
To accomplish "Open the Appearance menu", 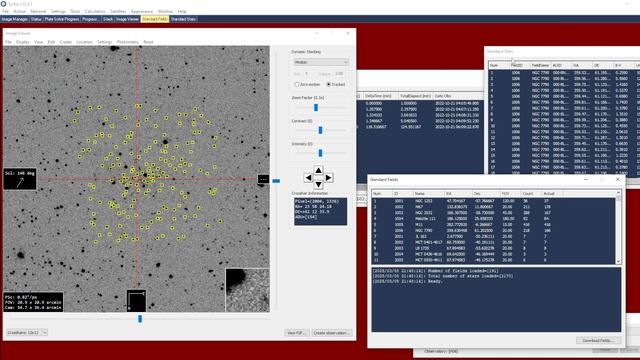I will (x=142, y=11).
